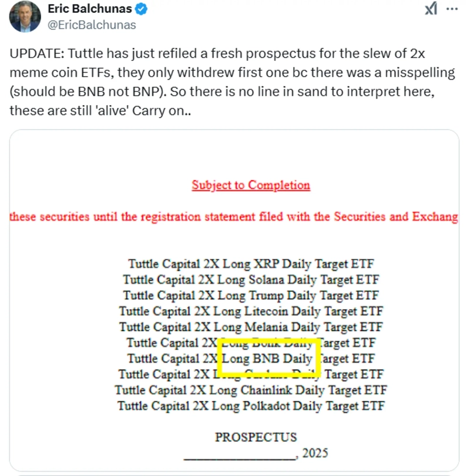Select the 2X Long XRP ETF line
The image size is (468, 476).
(251, 264)
